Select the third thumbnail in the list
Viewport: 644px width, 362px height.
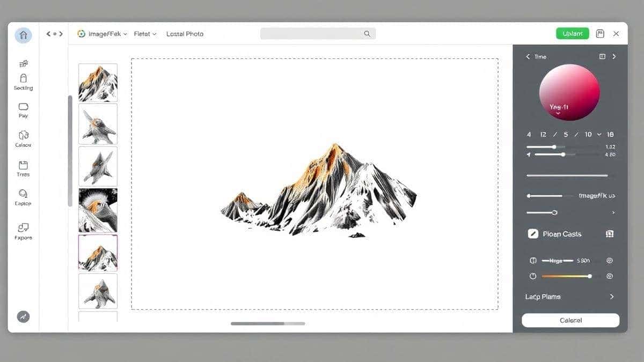tap(98, 166)
